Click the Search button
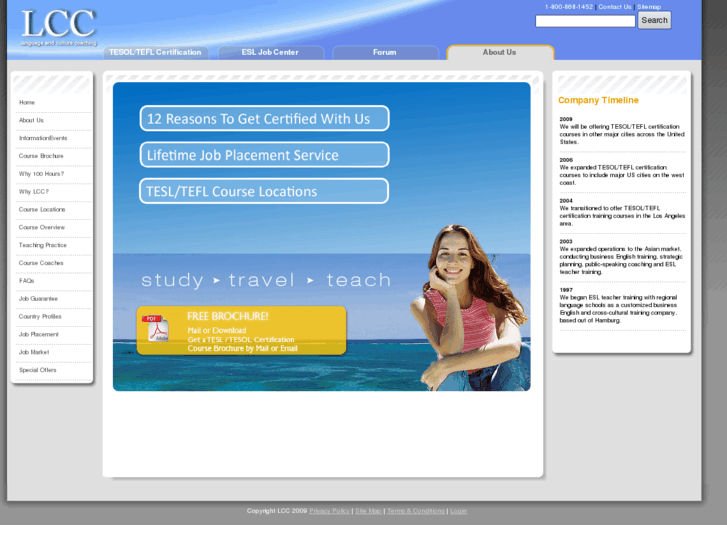 654,20
